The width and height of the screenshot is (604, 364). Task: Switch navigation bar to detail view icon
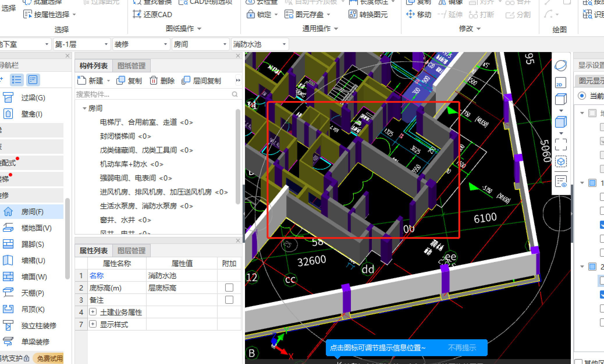pyautogui.click(x=33, y=80)
